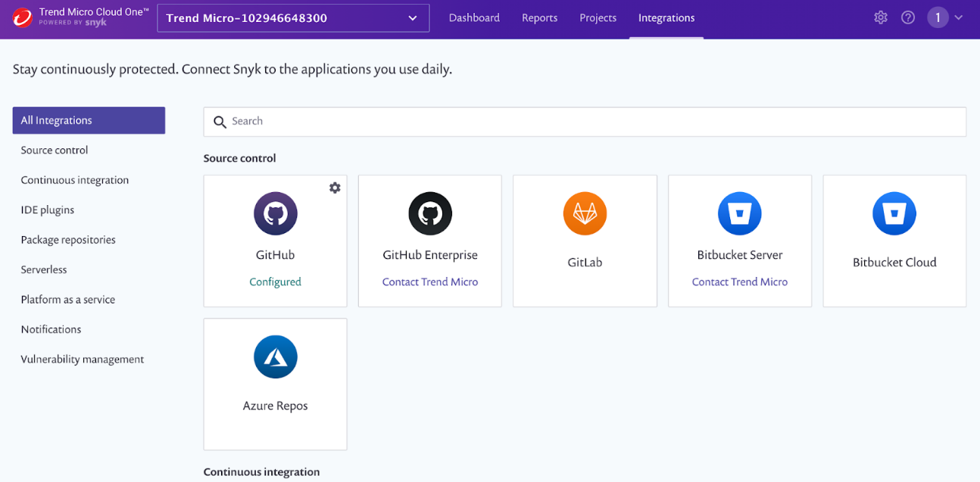Open the user profile menu chevron

(x=959, y=17)
